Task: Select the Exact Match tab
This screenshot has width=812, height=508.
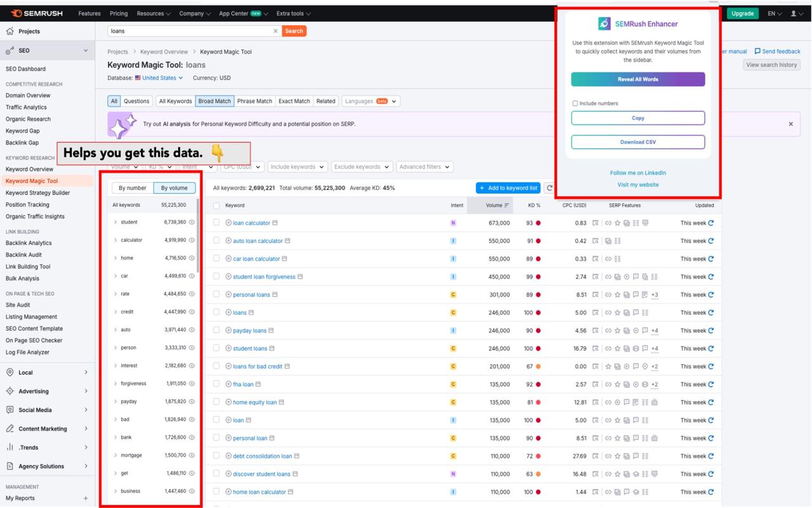Action: (x=294, y=101)
